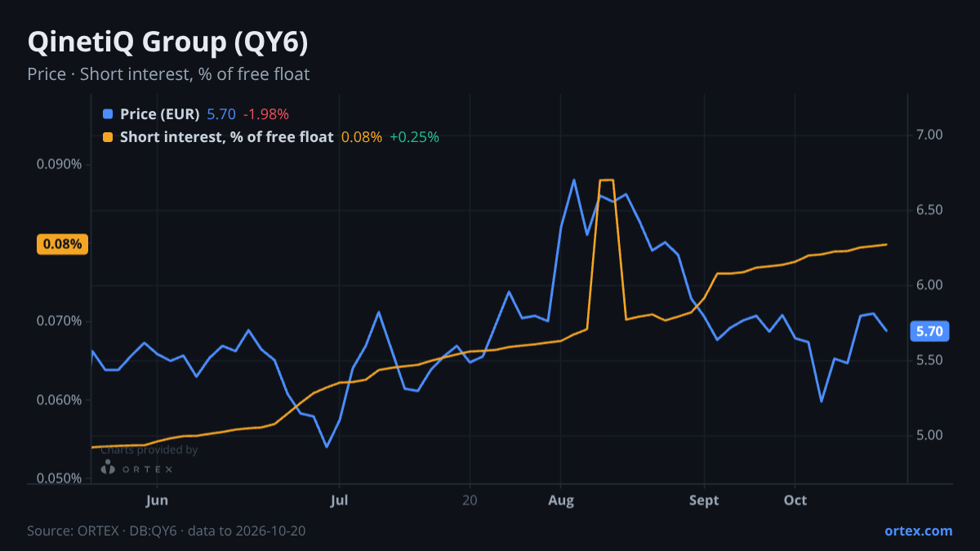980x551 pixels.
Task: Click the 5.00 right axis label
Action: click(x=930, y=435)
